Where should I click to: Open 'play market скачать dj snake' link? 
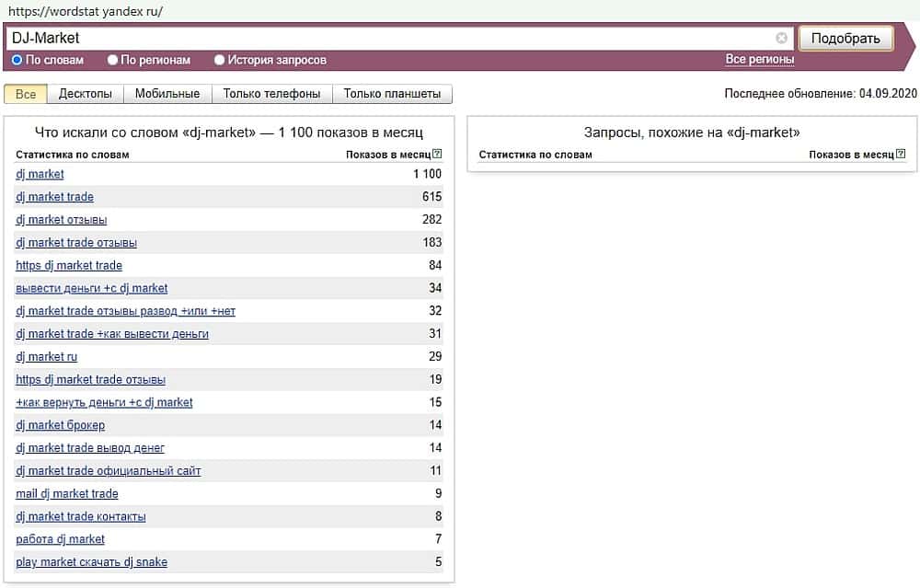(91, 562)
